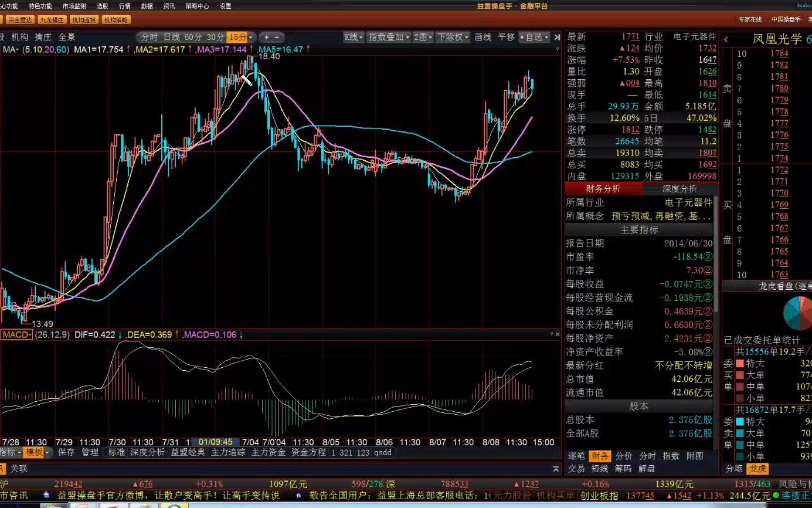Select the 标准 template
Screen dimensions: 812x508
pyautogui.click(x=117, y=452)
